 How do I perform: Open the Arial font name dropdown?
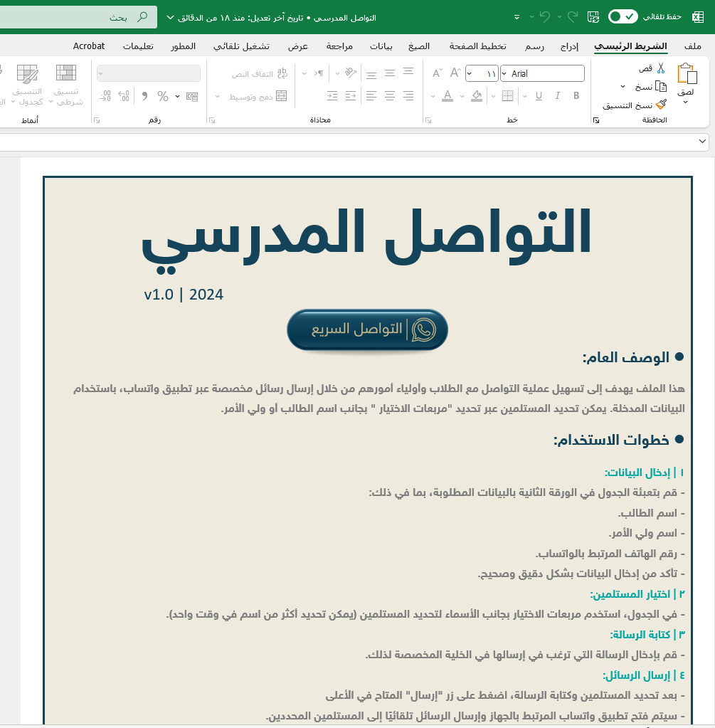click(504, 73)
